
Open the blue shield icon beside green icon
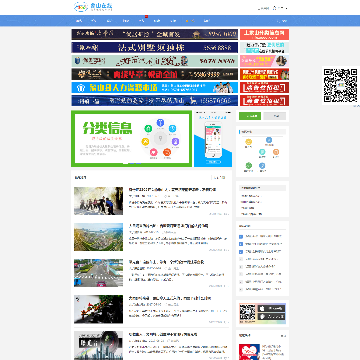tap(262, 165)
